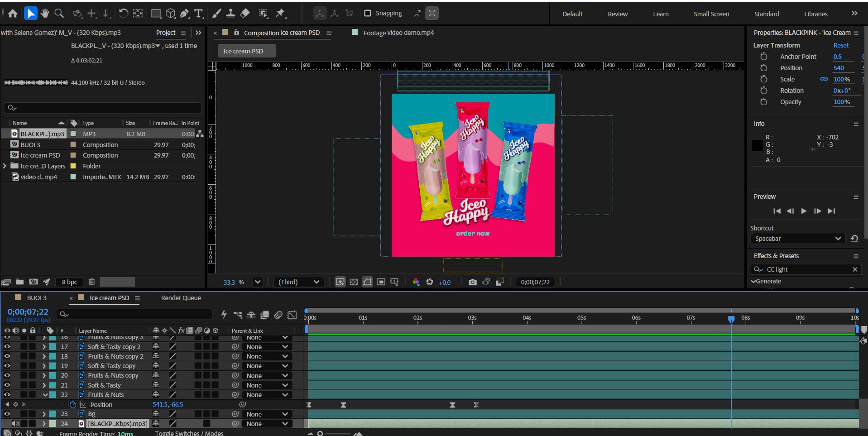Open the resolution (Third) dropdown

pyautogui.click(x=299, y=282)
